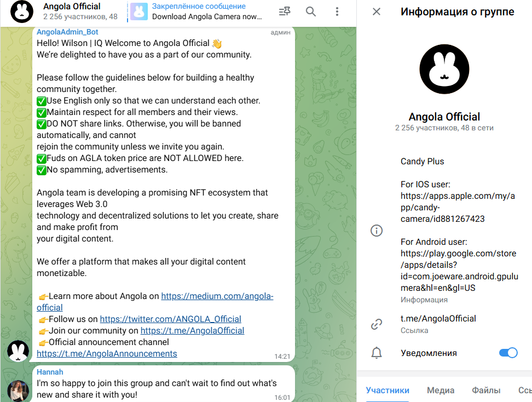
Task: Click the 'админ' label on bot message
Action: [280, 32]
